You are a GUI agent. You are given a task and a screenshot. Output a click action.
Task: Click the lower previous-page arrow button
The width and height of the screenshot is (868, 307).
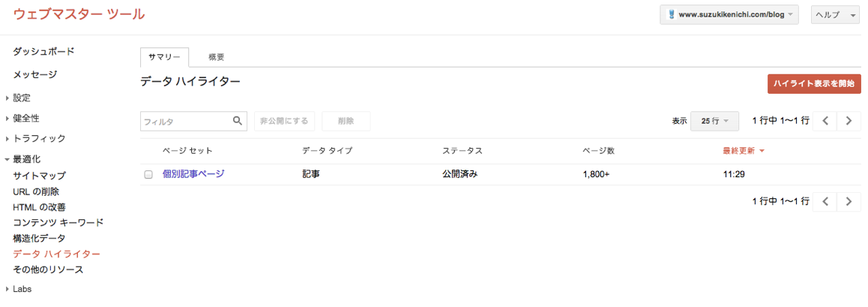click(825, 201)
